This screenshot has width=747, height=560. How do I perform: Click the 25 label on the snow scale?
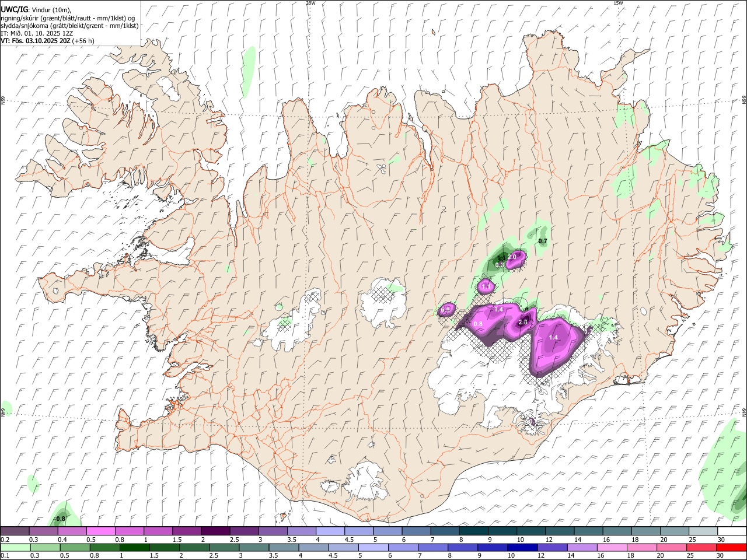(x=693, y=540)
